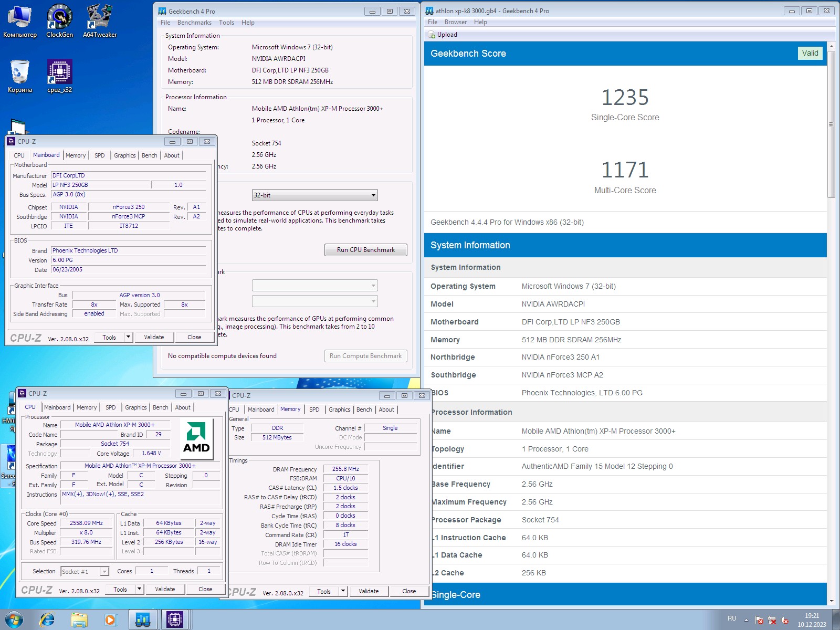Click Close button in CPU-Z Mainboard window

pos(194,337)
